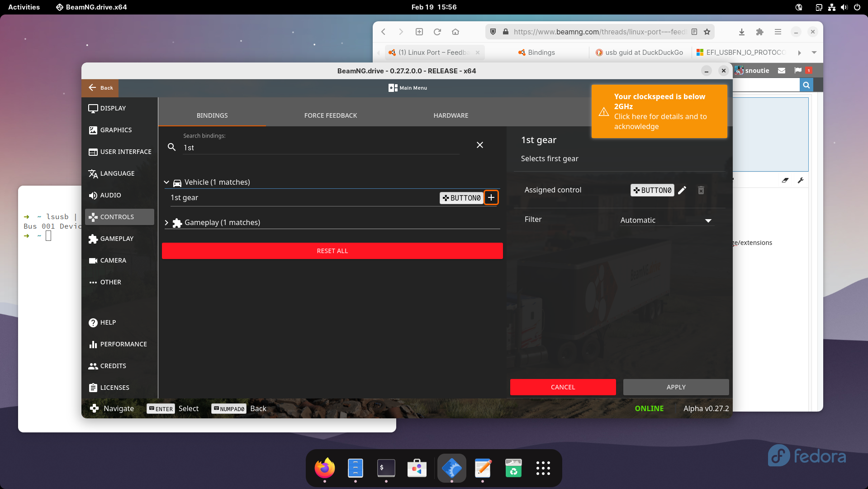Click the red Reset All button

tap(332, 251)
